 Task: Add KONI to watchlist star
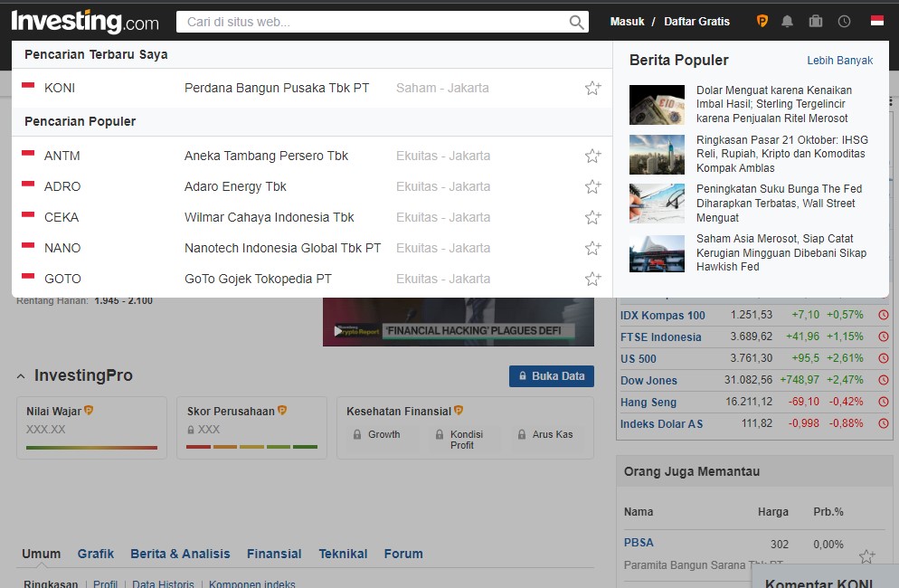pyautogui.click(x=592, y=88)
